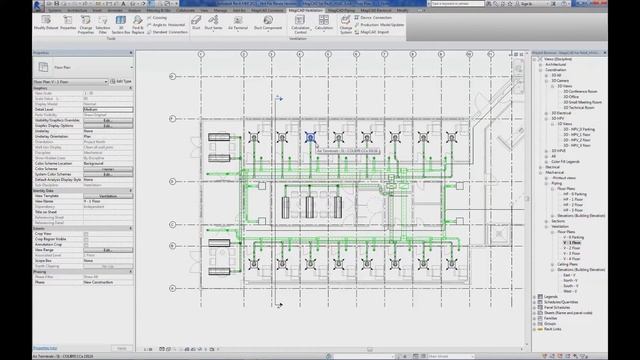Open Find & Replace tool

point(138,24)
